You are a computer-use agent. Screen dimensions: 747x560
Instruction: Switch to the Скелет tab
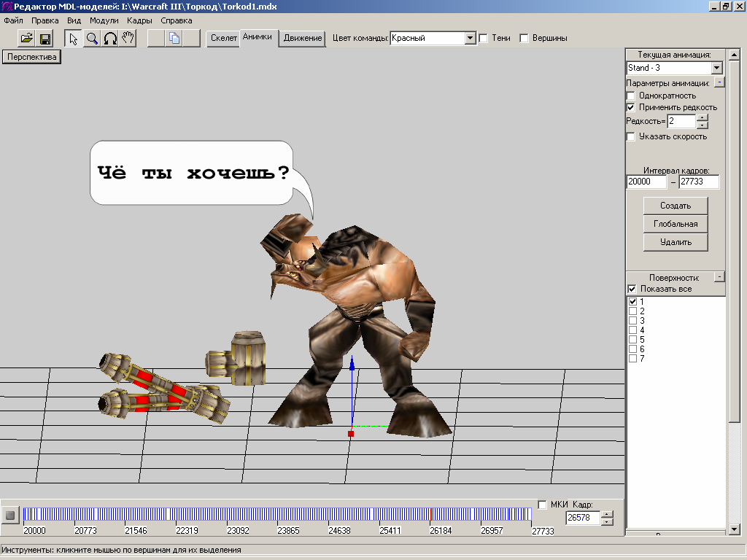pyautogui.click(x=222, y=38)
